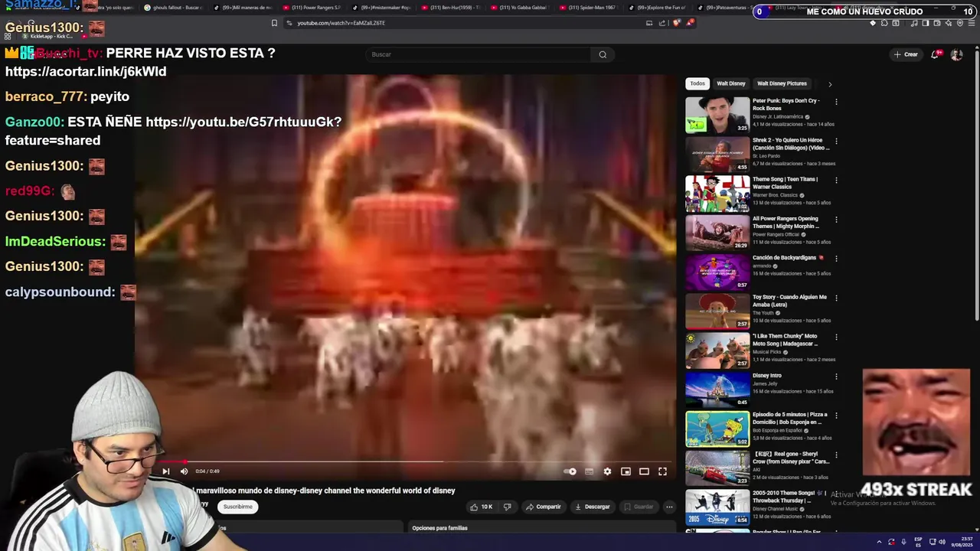Open the player settings gear
The height and width of the screenshot is (551, 980).
(607, 471)
